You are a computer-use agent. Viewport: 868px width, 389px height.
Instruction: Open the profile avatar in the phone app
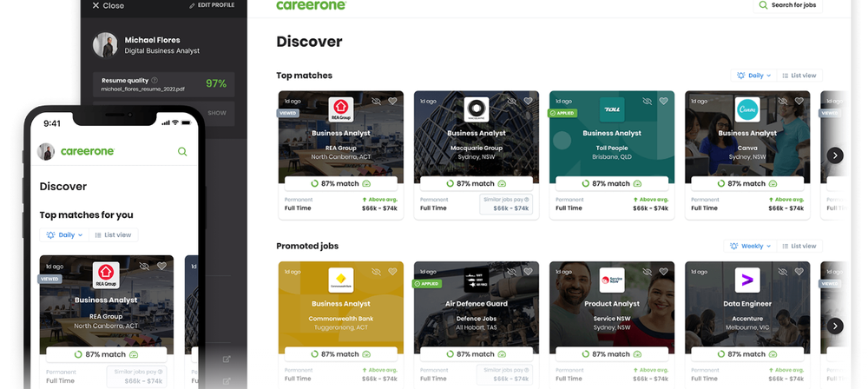(46, 151)
